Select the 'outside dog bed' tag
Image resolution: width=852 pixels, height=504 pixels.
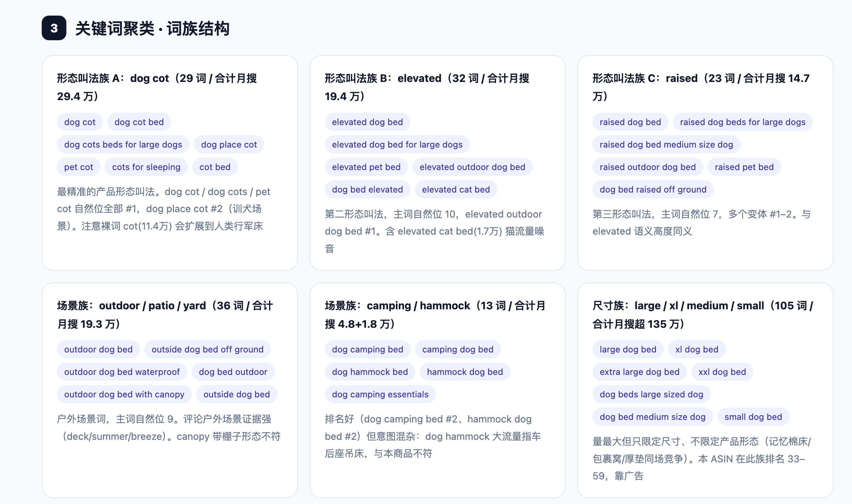(x=237, y=394)
